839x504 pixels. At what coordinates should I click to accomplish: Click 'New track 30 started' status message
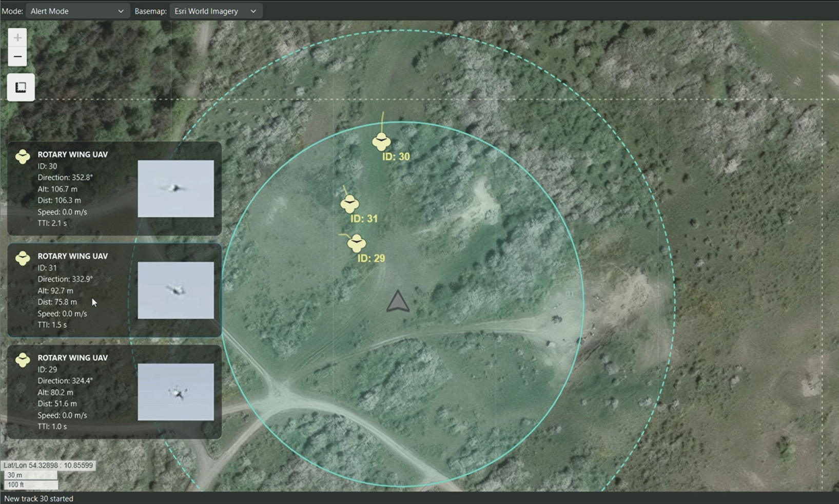coord(38,498)
